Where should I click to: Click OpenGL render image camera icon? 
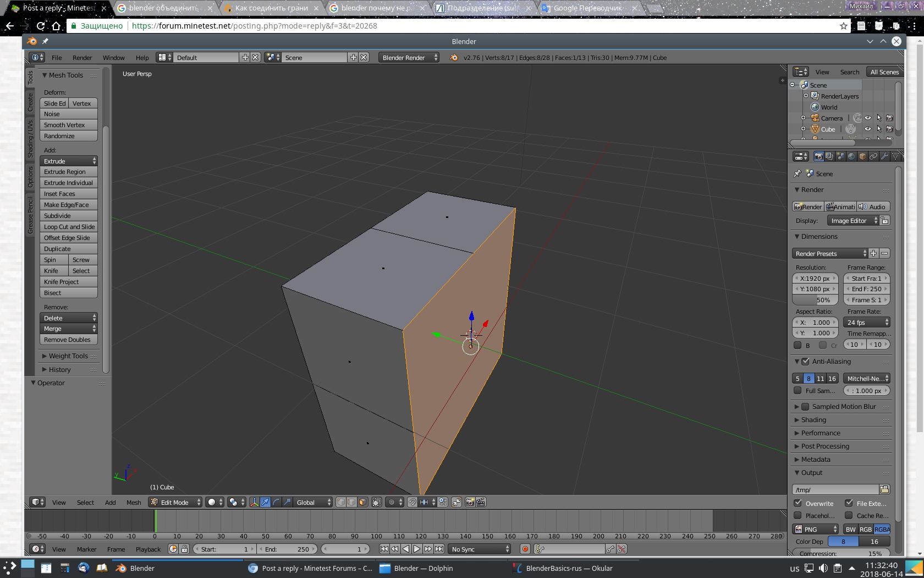470,502
